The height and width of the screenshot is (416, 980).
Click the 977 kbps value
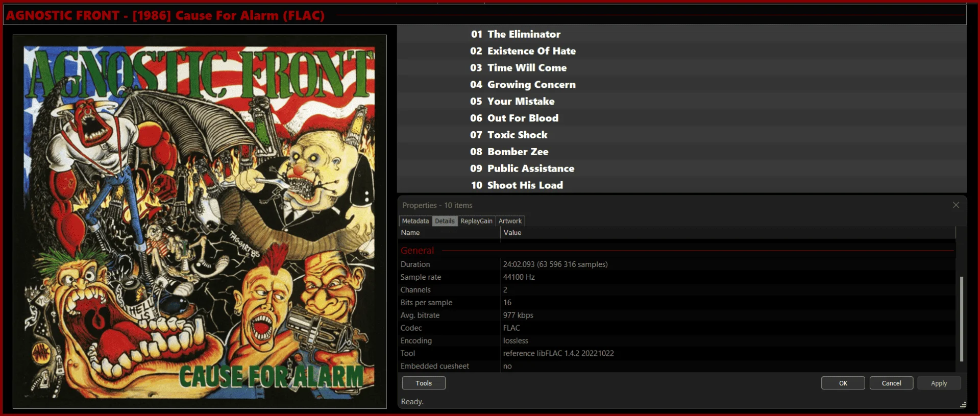click(x=518, y=315)
